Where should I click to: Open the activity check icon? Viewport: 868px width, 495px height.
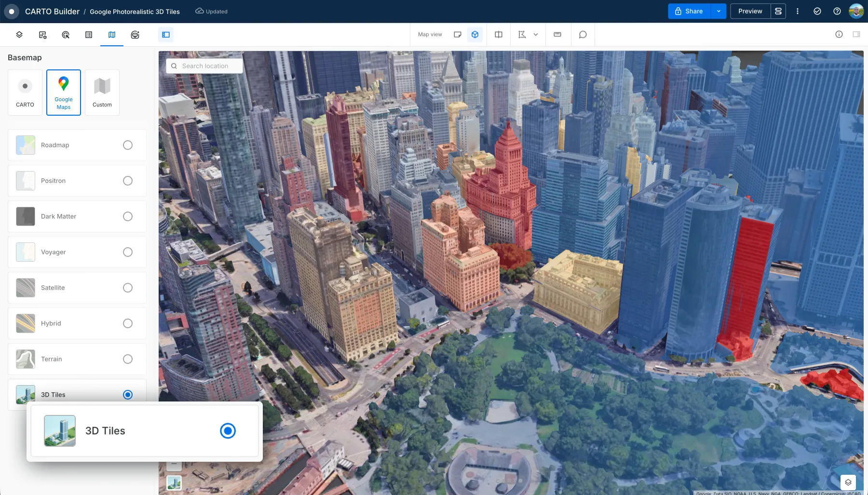(817, 11)
